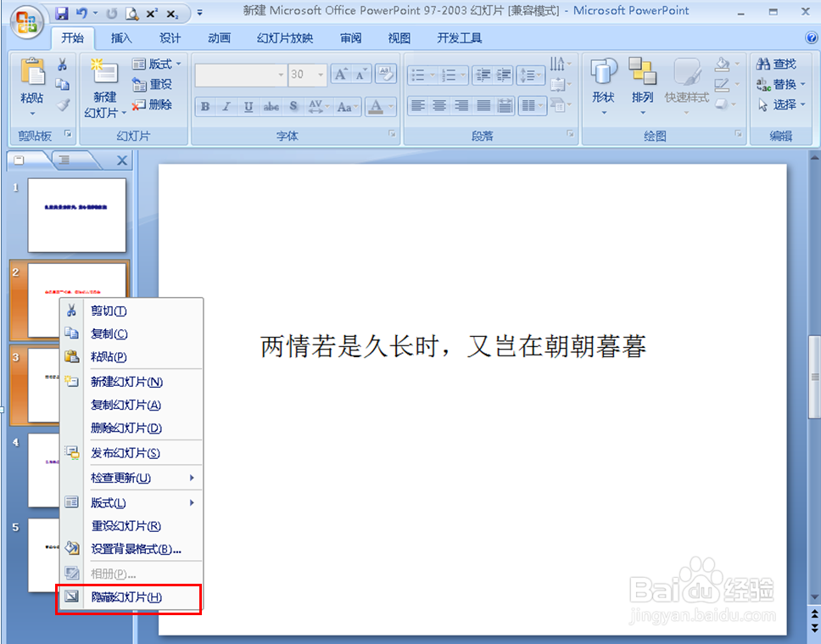Close the slides thumbnail pane with X
821x644 pixels.
point(122,160)
